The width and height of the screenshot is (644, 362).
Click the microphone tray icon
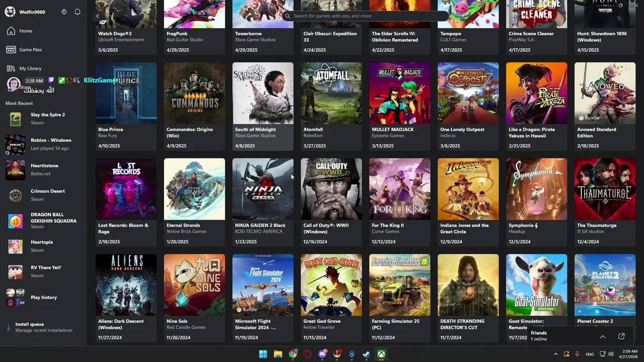pos(577,354)
